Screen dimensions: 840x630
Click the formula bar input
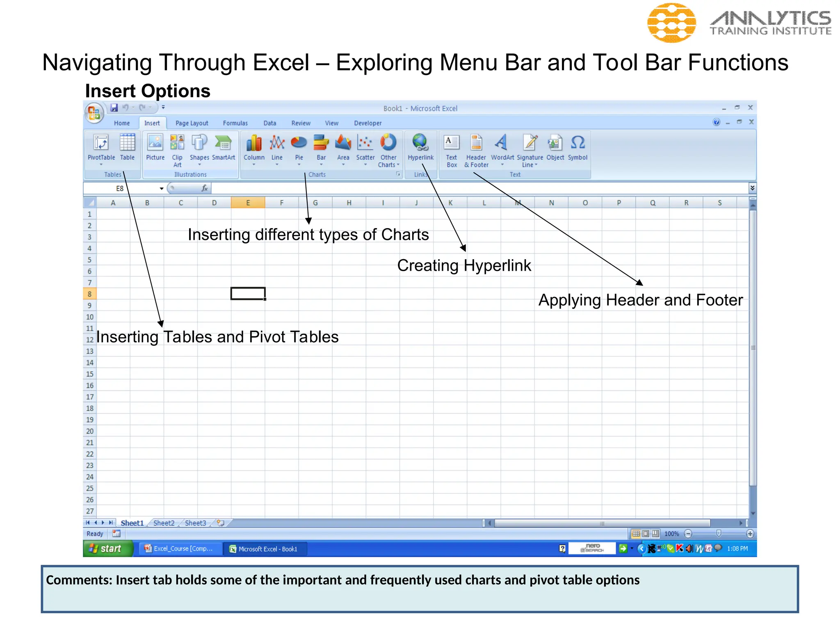480,188
